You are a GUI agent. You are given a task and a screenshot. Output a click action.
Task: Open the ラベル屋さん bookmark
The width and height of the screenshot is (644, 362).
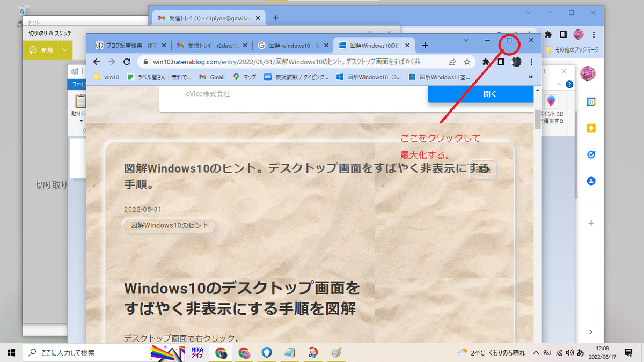(x=159, y=77)
